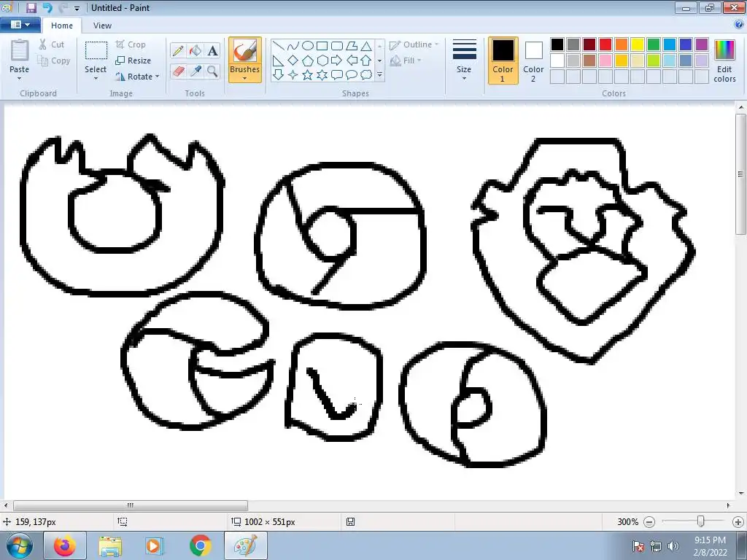747x560 pixels.
Task: Click the Paste clipboard icon
Action: click(20, 50)
